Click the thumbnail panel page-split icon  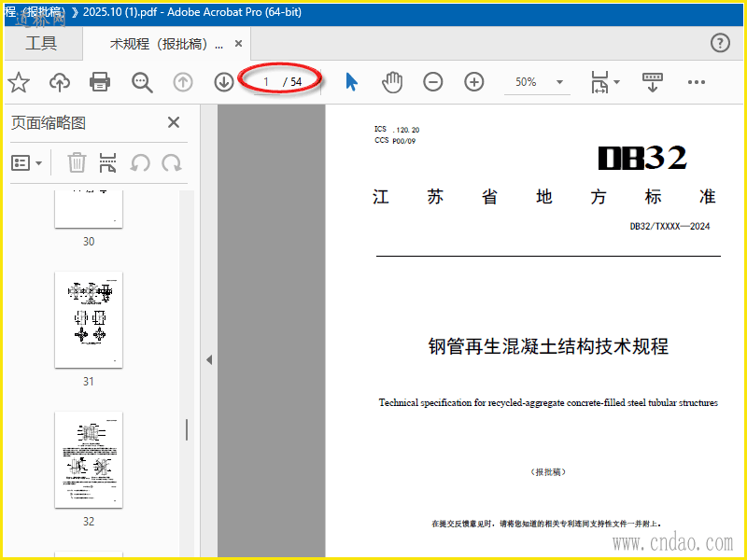[x=107, y=162]
